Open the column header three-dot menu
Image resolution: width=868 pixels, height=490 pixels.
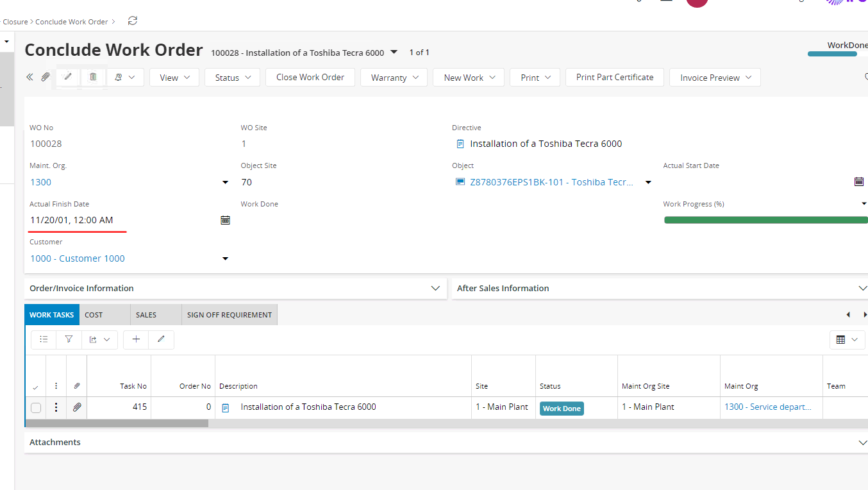tap(56, 386)
